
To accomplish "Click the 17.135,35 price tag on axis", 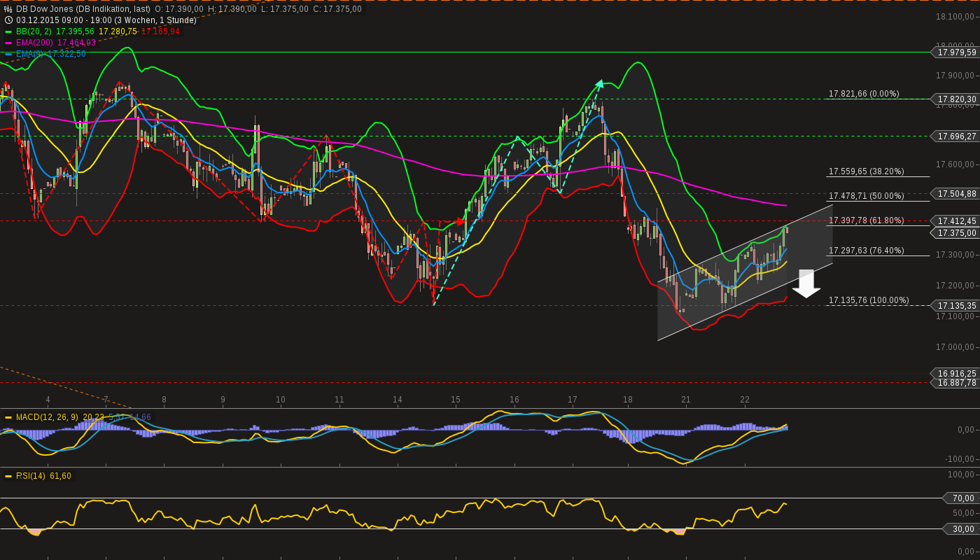I will (x=955, y=306).
